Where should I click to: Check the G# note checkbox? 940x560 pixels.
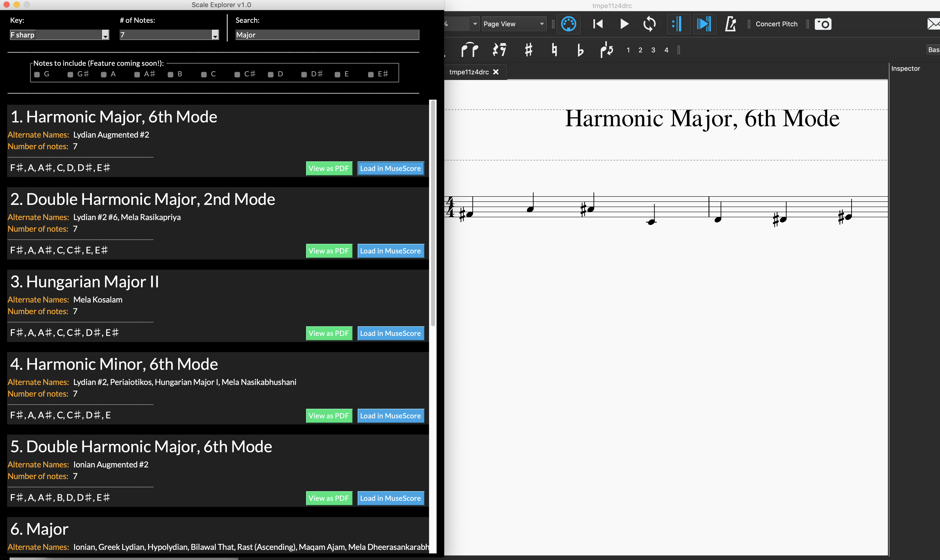pos(70,74)
